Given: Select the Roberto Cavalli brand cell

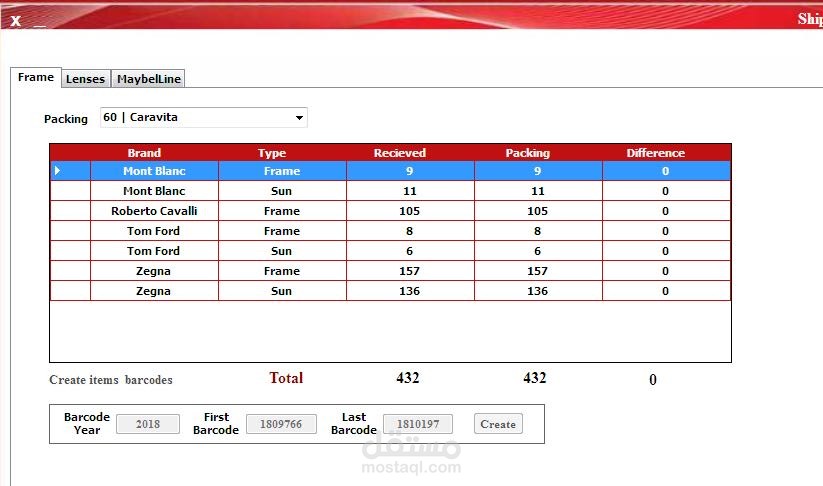Looking at the screenshot, I should pyautogui.click(x=154, y=211).
